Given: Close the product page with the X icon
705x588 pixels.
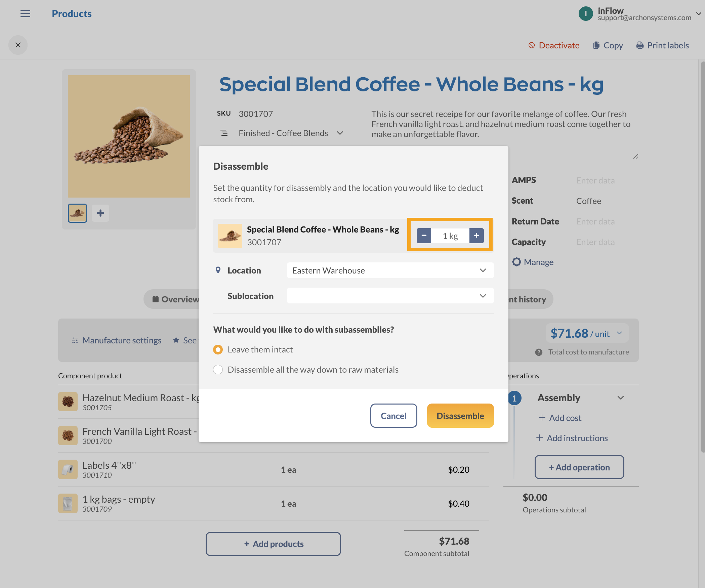Looking at the screenshot, I should (18, 45).
